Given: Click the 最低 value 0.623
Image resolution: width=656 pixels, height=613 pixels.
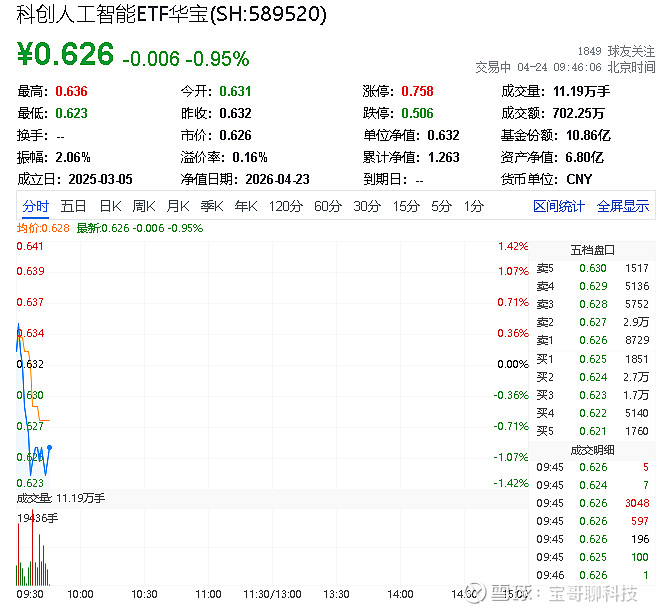Looking at the screenshot, I should (x=72, y=113).
